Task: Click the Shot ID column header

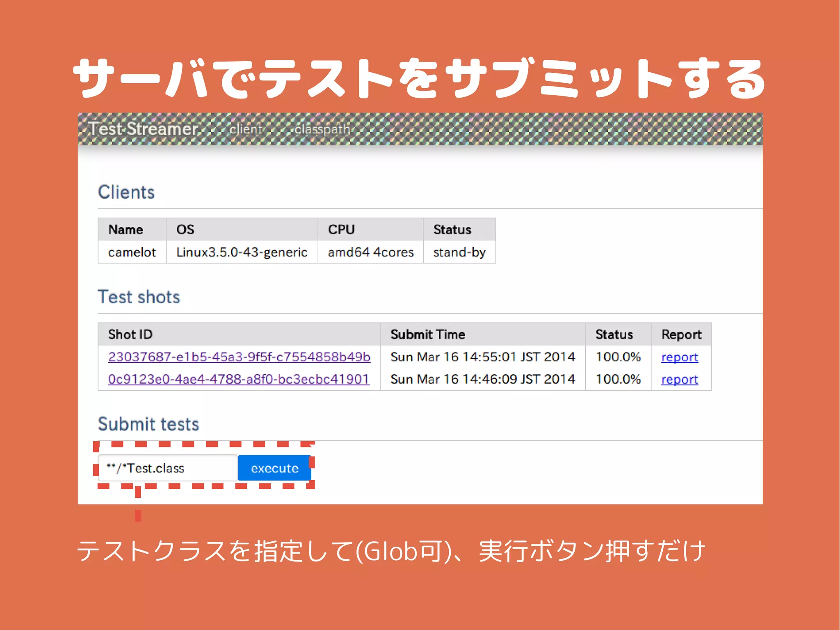Action: pyautogui.click(x=239, y=334)
